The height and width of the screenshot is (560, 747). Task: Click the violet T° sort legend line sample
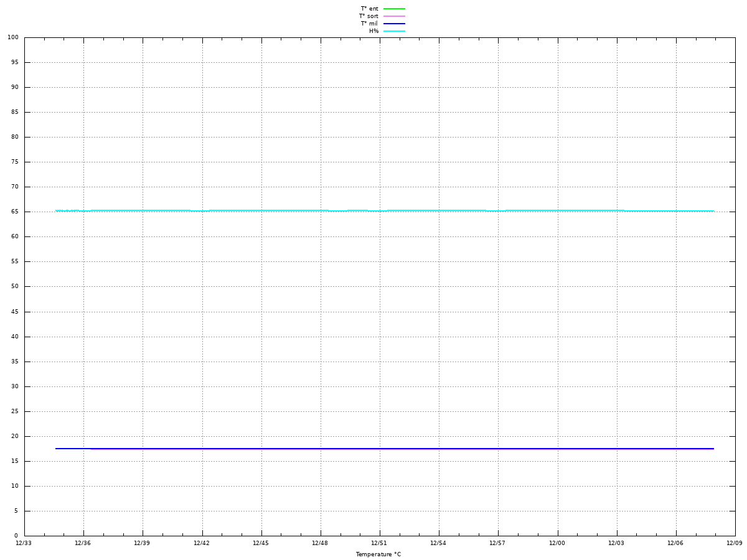pos(394,16)
